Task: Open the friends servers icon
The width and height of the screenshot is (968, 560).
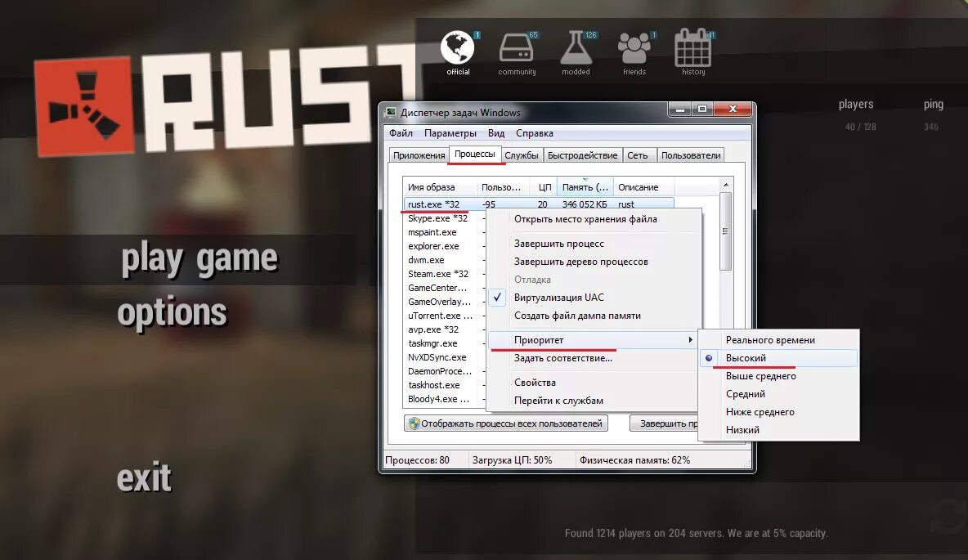Action: click(634, 48)
